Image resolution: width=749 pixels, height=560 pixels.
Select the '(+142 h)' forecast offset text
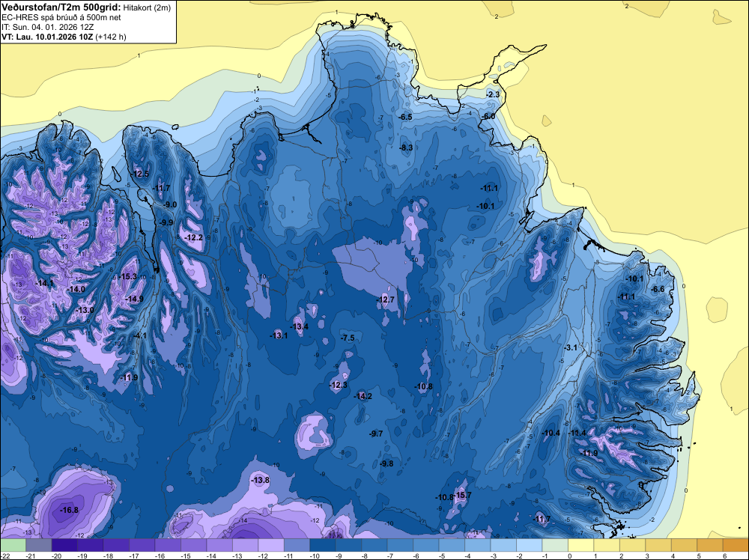pos(111,37)
